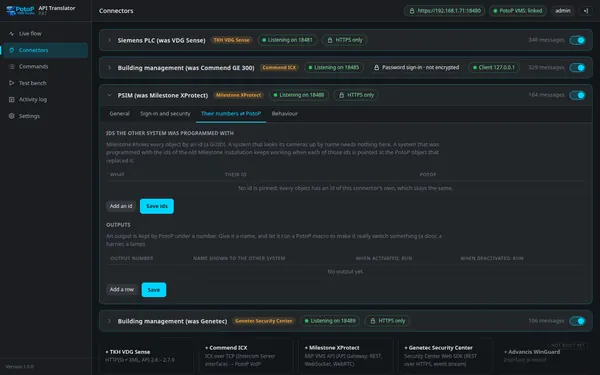The height and width of the screenshot is (375, 600).
Task: Expand Building management (was Commend GE 300)
Action: coord(109,67)
